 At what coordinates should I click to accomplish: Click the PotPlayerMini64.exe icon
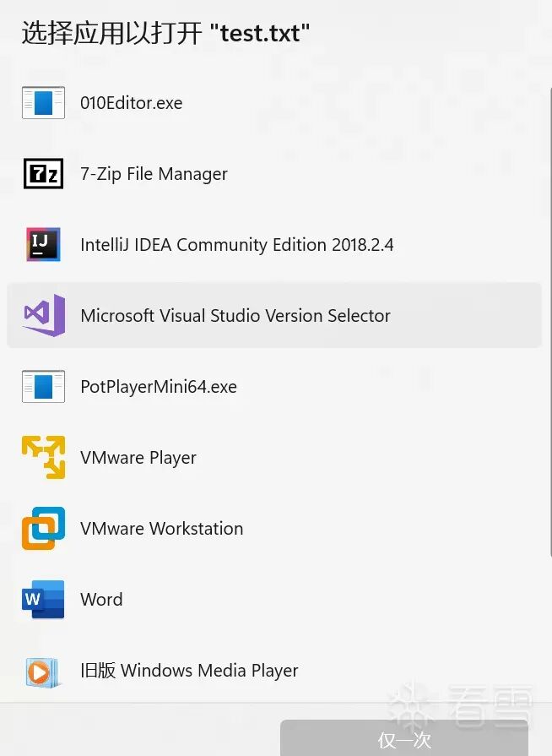(x=43, y=386)
